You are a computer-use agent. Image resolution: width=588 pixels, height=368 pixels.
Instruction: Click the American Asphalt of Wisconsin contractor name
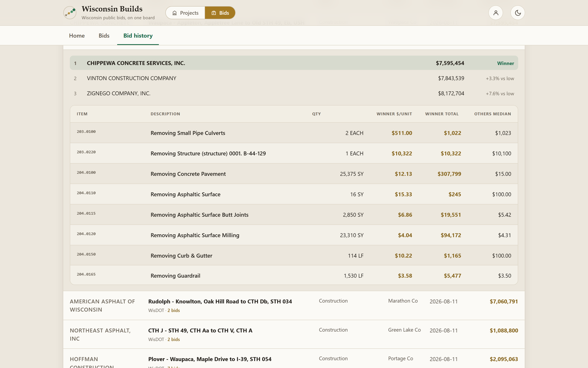pyautogui.click(x=102, y=305)
